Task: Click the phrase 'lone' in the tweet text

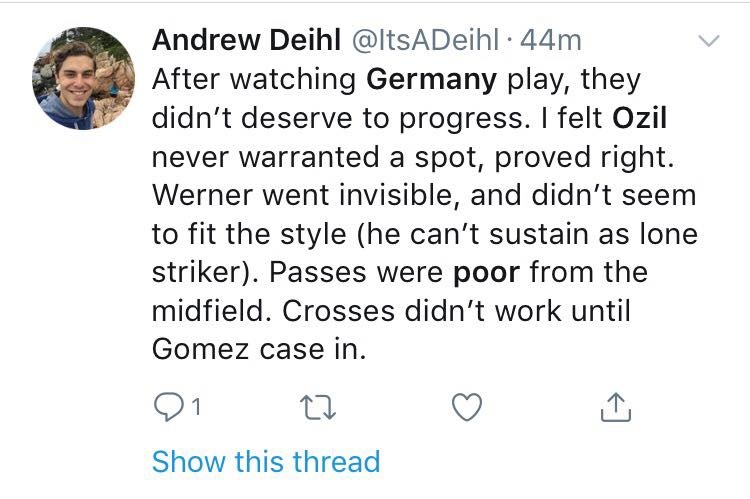Action: (663, 233)
